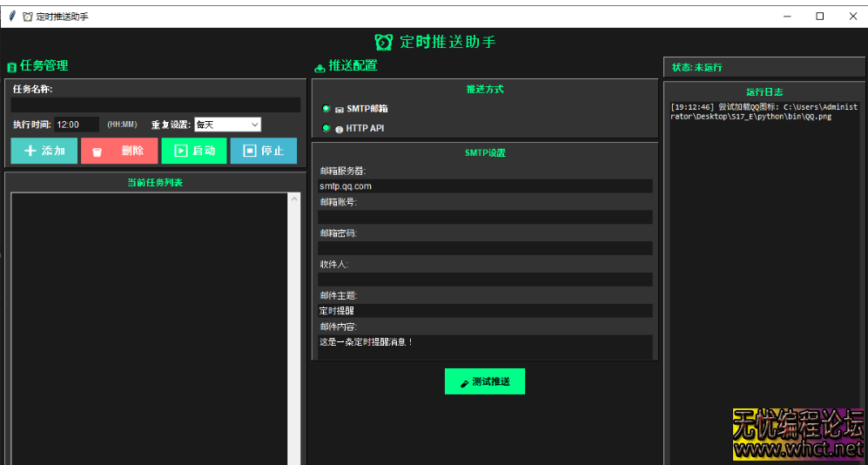Viewport: 868px width, 465px height.
Task: Start the scheduler with 启动 button
Action: coord(194,151)
